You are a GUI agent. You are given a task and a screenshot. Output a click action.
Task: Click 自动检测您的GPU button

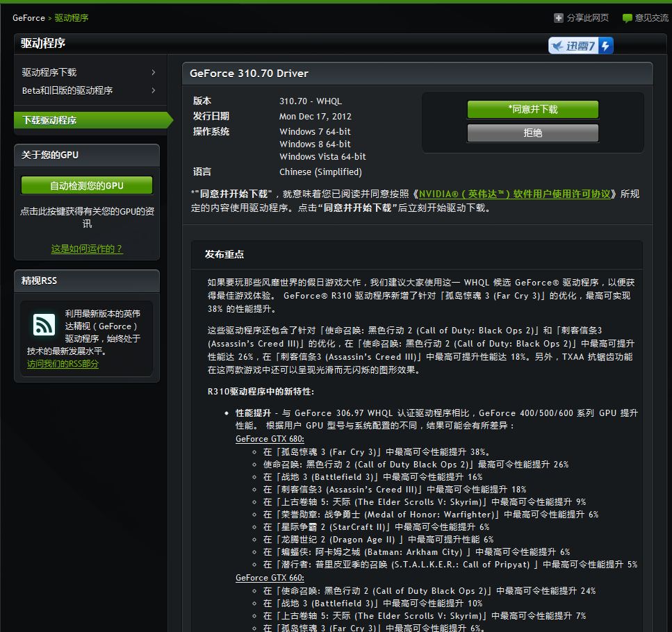[87, 185]
